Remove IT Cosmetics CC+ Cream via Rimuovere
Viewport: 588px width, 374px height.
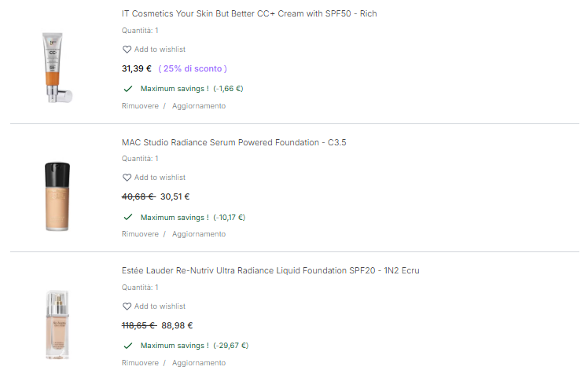pos(140,106)
